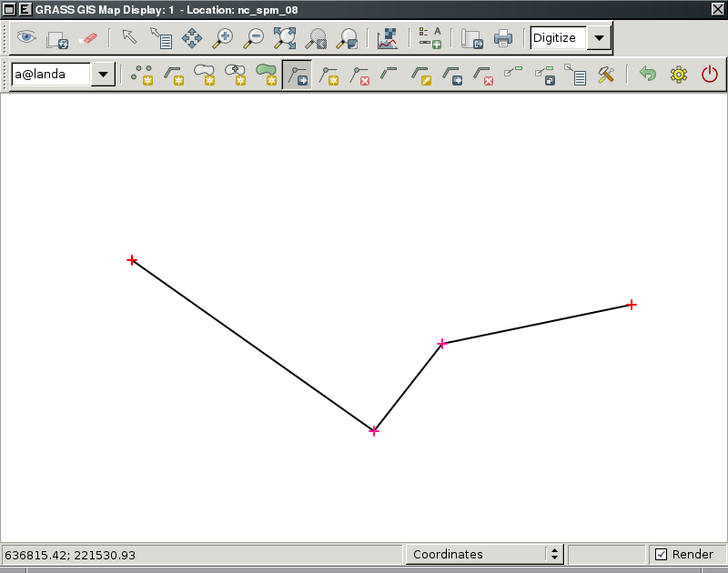Print the map display
Screen dimensions: 728x573
(x=503, y=38)
